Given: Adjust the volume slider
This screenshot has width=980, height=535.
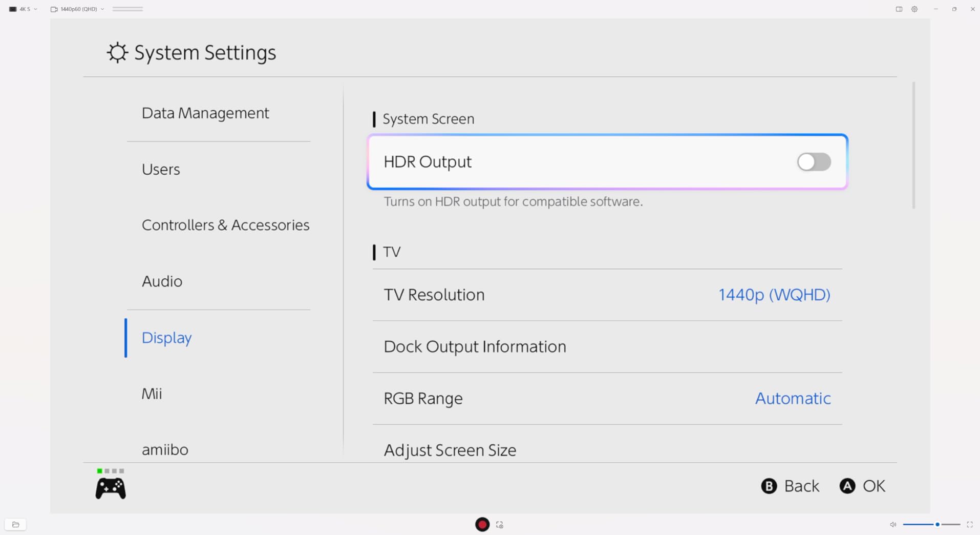Looking at the screenshot, I should point(937,524).
